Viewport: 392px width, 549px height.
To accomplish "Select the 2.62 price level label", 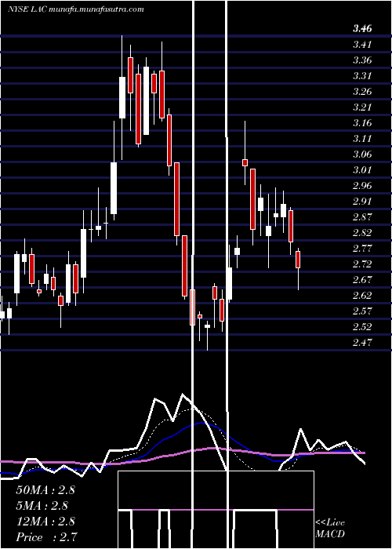I will click(362, 296).
